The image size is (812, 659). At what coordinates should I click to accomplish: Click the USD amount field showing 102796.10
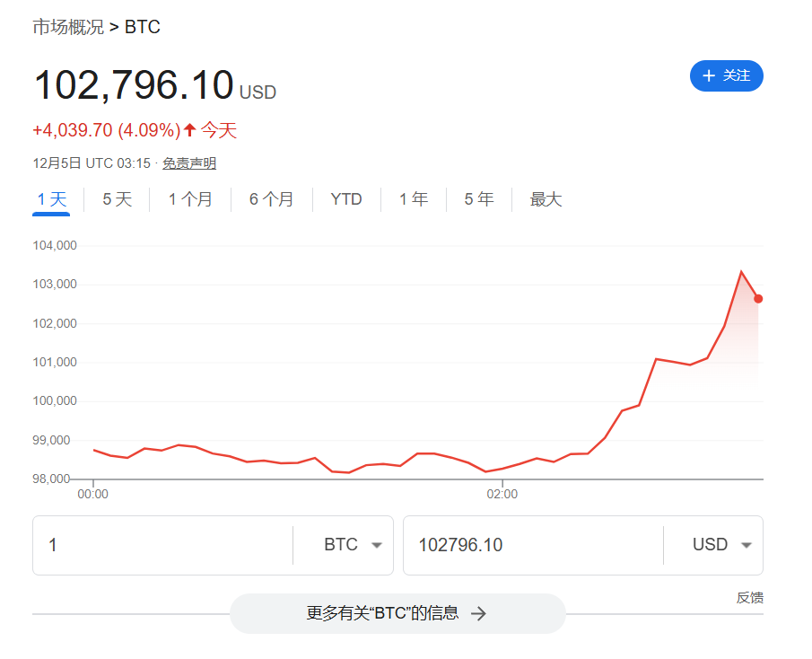click(534, 545)
